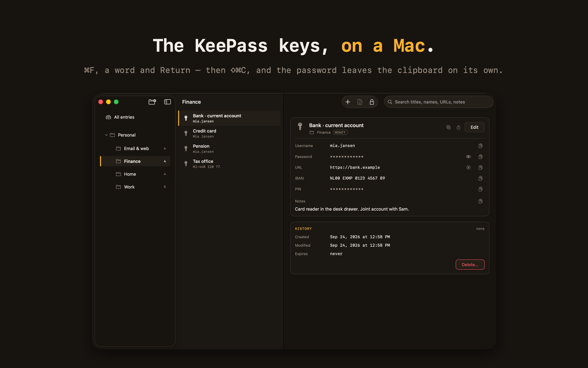Screen dimensions: 588x368
Task: Click the new folder icon in sidebar header
Action: pos(152,102)
